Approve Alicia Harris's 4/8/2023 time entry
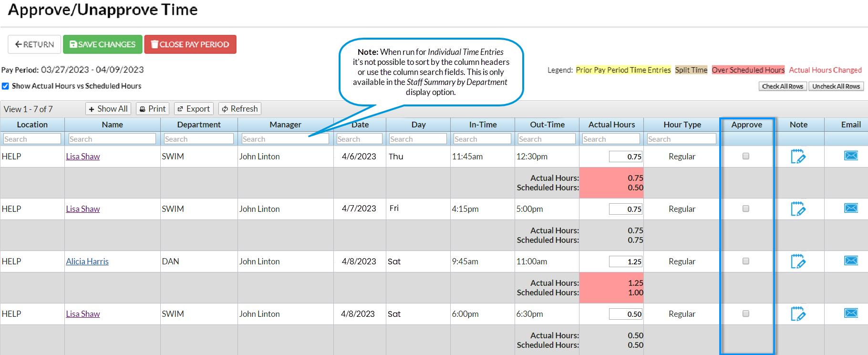 pos(746,261)
